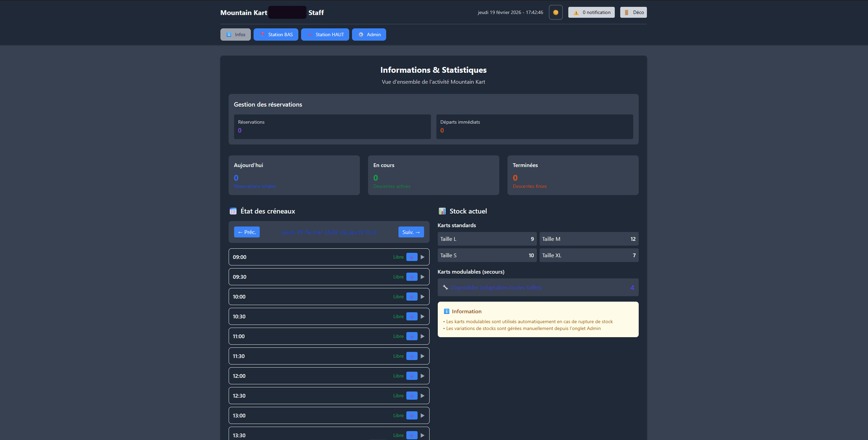
Task: Click the dot icon on the Station HAUT tab
Action: click(310, 35)
